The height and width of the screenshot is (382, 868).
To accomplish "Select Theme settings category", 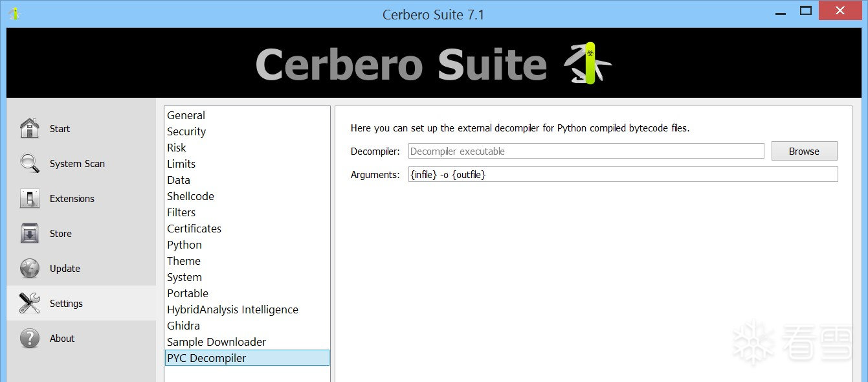I will 247,261.
